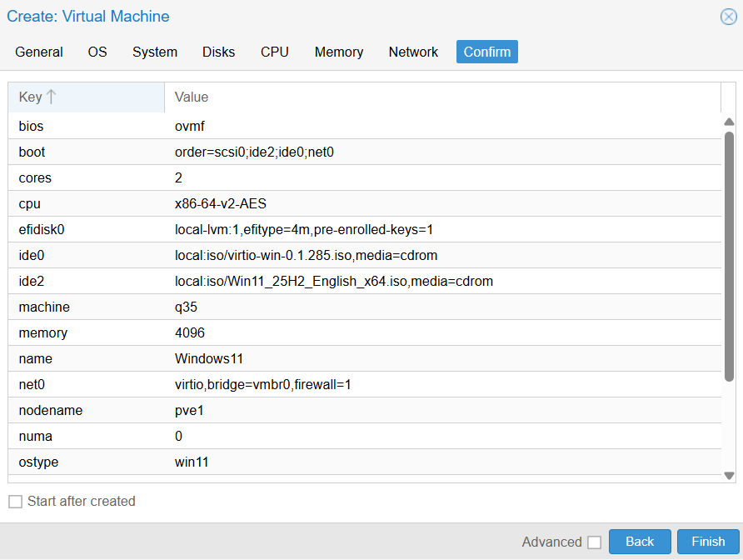743x560 pixels.
Task: Switch to the General tab
Action: 39,52
